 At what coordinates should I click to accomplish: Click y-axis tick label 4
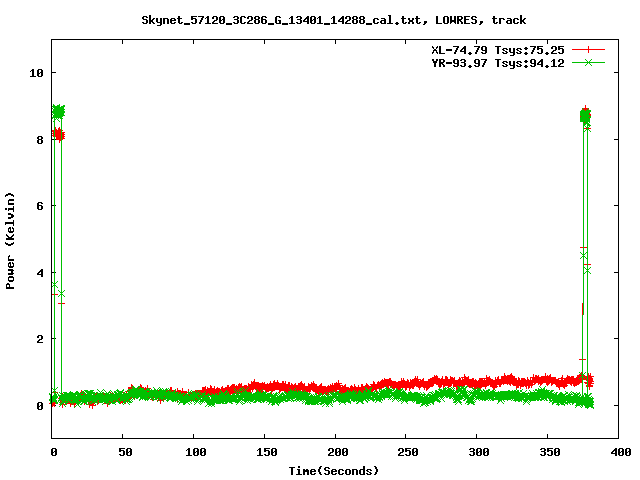40,273
